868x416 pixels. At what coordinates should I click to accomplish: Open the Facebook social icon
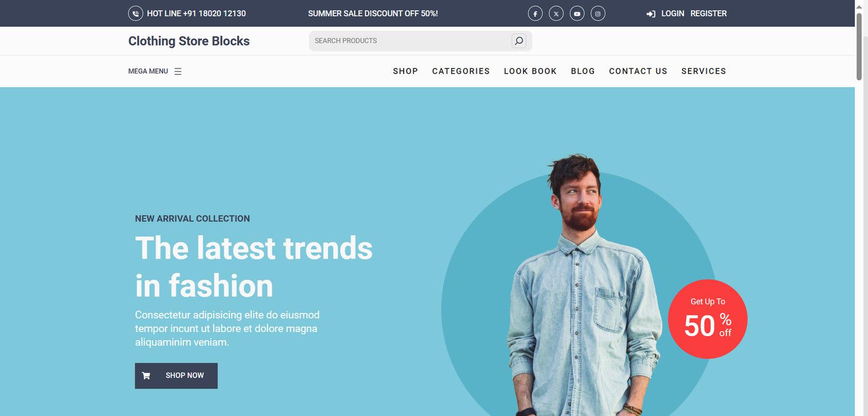tap(535, 14)
